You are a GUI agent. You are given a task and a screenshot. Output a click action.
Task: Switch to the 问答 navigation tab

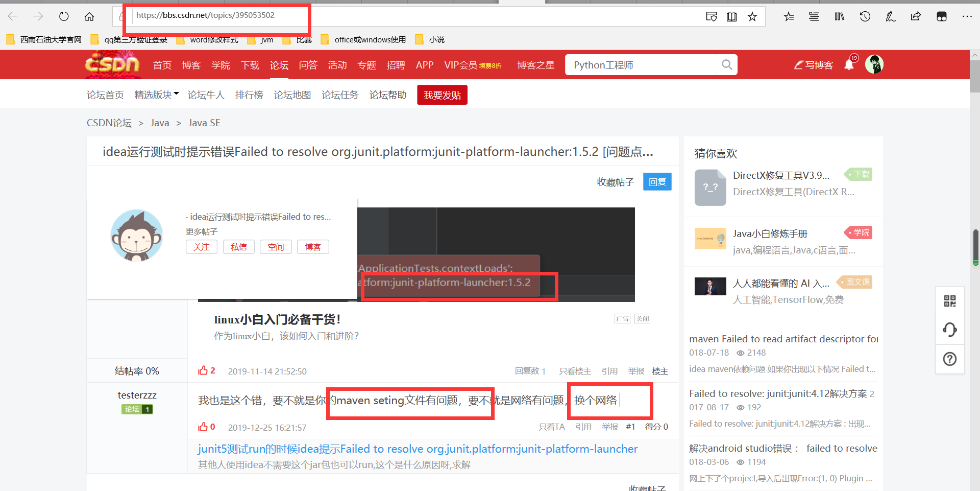click(308, 64)
